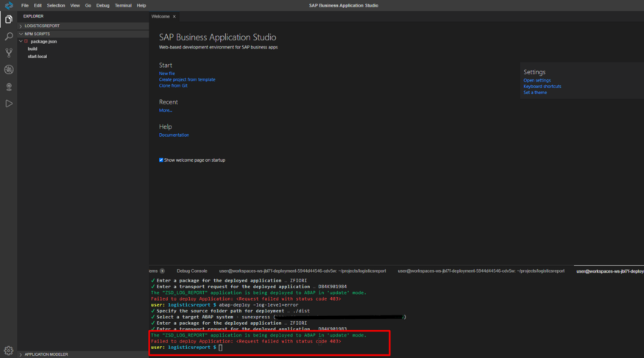Open the Help menu
Viewport: 644px width, 358px height.
[141, 5]
